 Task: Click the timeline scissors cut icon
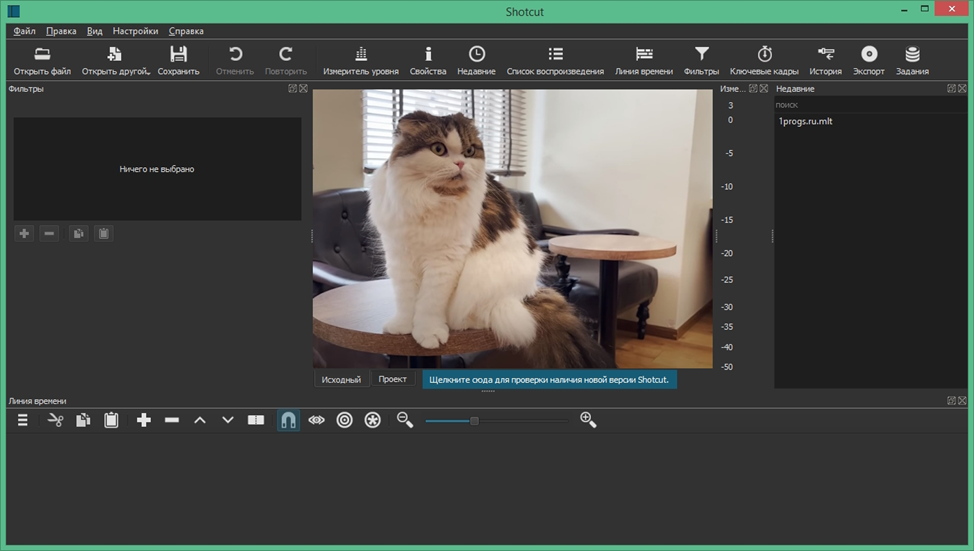click(x=55, y=421)
